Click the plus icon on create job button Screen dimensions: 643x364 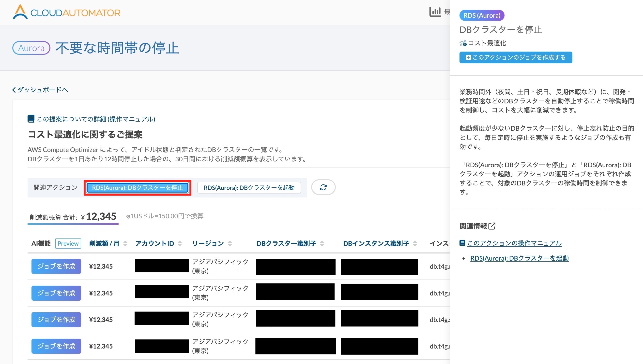(x=468, y=57)
